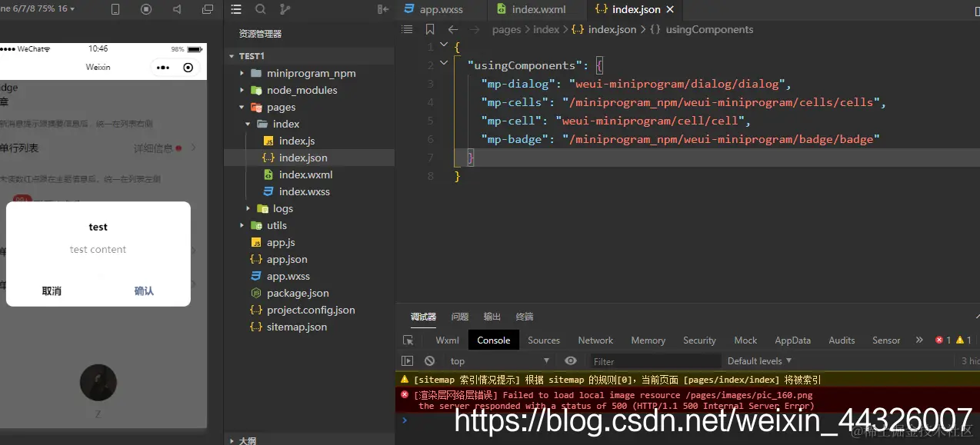Expand the logs folder
The width and height of the screenshot is (980, 445).
coord(248,208)
